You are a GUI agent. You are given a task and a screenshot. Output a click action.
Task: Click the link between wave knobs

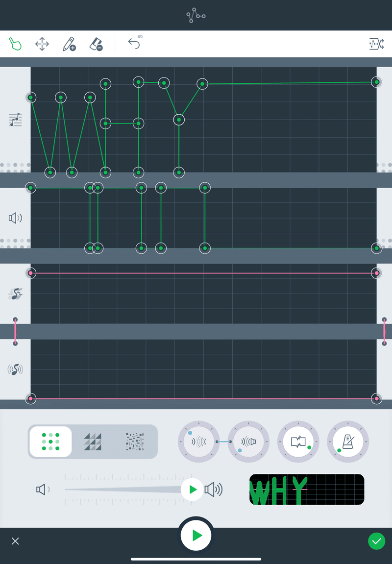point(224,441)
